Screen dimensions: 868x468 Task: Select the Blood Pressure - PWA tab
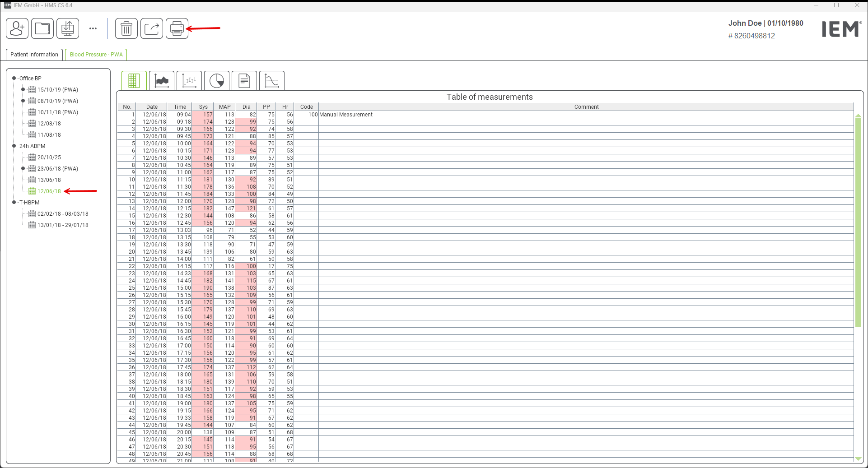(x=96, y=55)
